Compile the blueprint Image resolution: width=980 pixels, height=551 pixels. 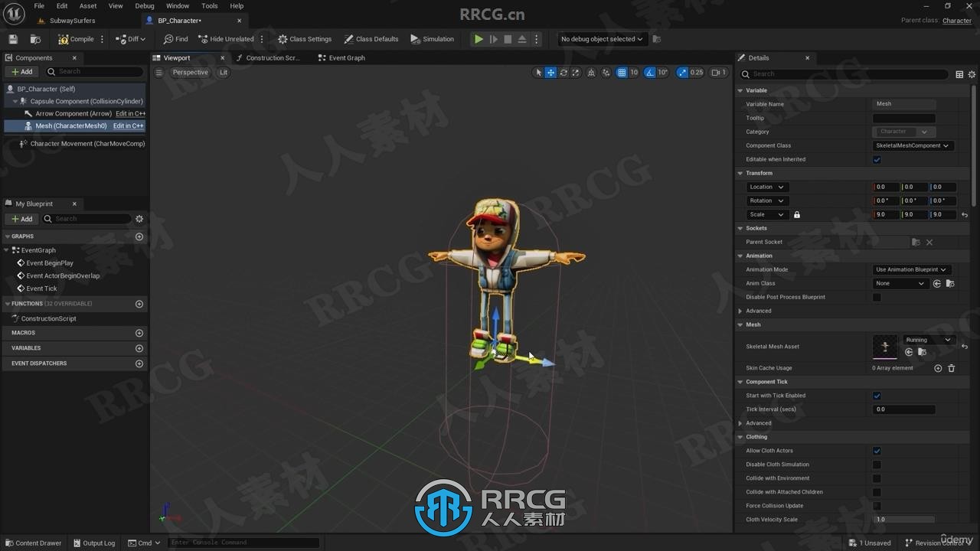point(76,39)
